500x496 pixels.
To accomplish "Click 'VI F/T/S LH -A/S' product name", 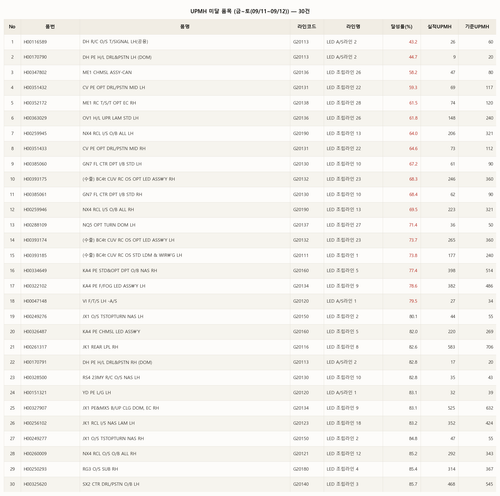I will [100, 301].
